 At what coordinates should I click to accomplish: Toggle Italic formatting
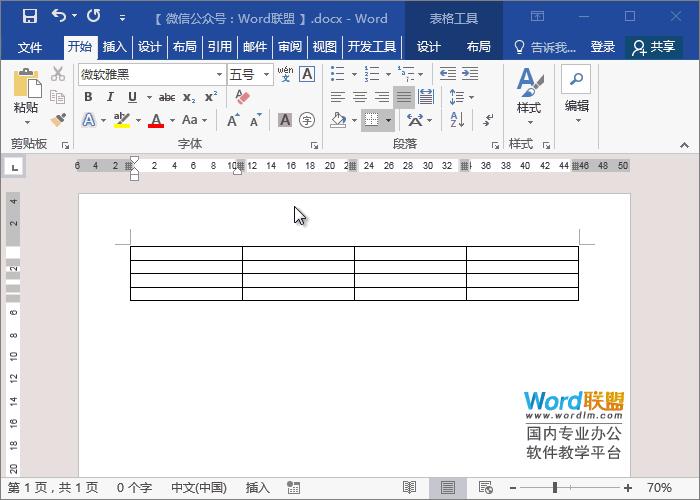coord(110,97)
